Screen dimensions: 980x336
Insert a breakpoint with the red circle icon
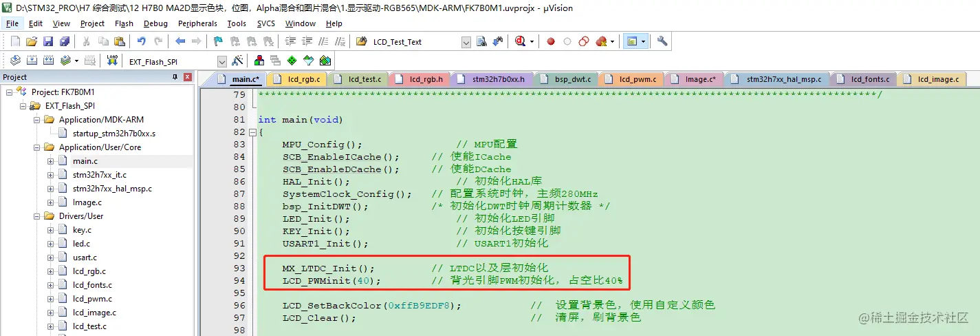pyautogui.click(x=551, y=42)
